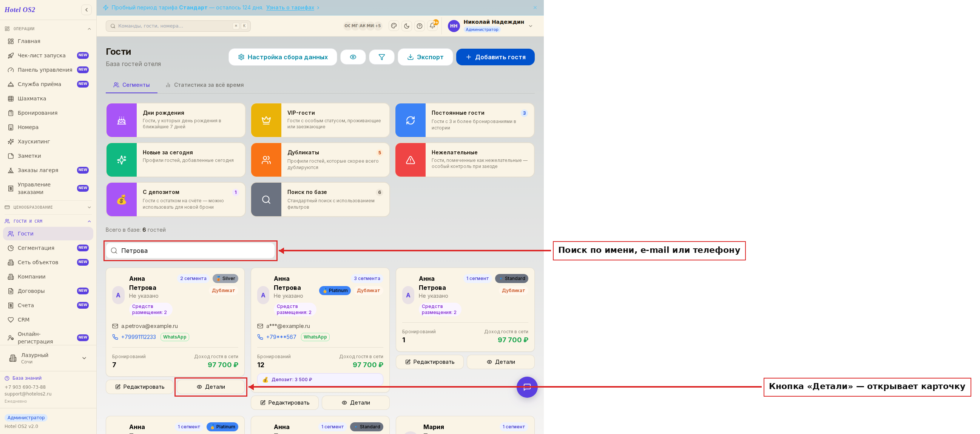This screenshot has width=980, height=434.
Task: Click Детали on the Standard Анна Петрова card
Action: point(501,362)
